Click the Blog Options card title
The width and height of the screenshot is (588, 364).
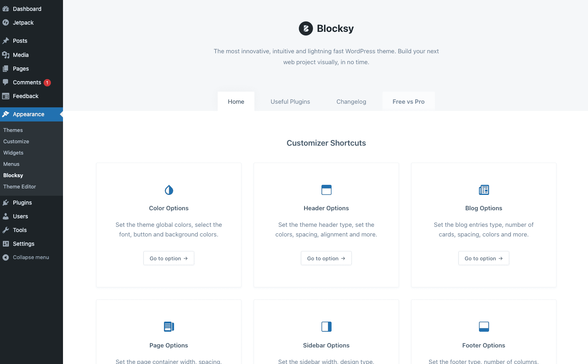pyautogui.click(x=484, y=208)
